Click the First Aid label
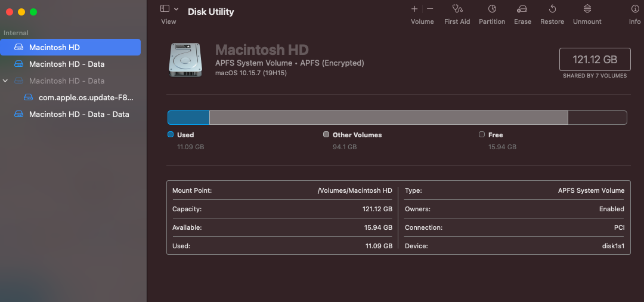Viewport: 644px width, 302px height. click(457, 21)
